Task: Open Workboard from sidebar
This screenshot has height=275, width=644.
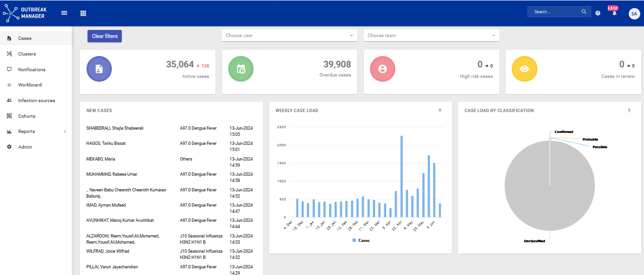Action: (29, 85)
